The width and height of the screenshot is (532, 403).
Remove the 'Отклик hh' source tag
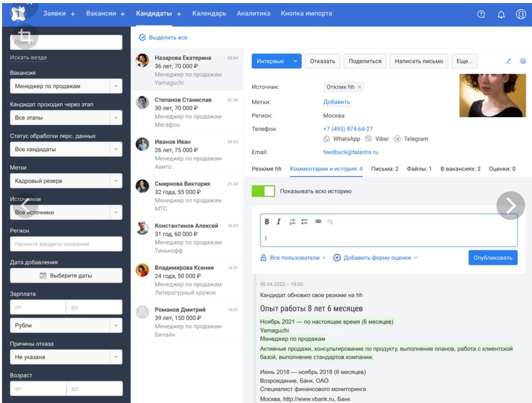[x=360, y=87]
